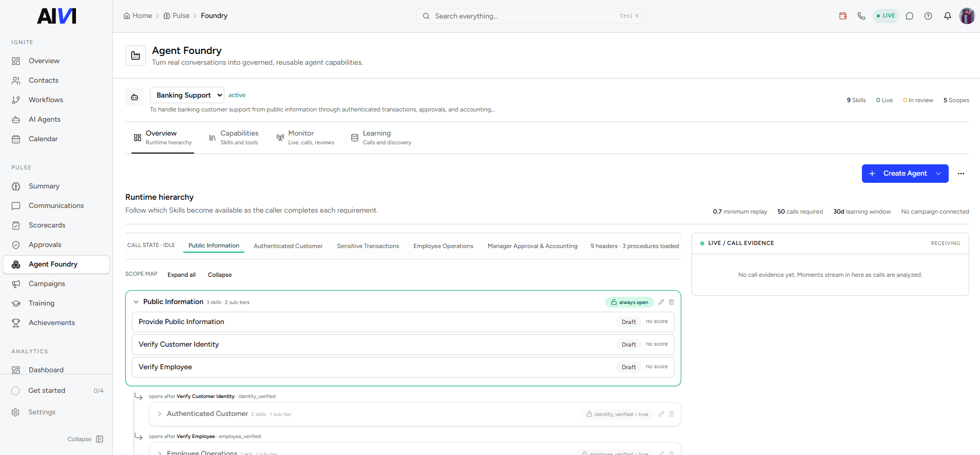Open Pulse breadcrumb link
Image resolution: width=980 pixels, height=455 pixels.
tap(177, 16)
